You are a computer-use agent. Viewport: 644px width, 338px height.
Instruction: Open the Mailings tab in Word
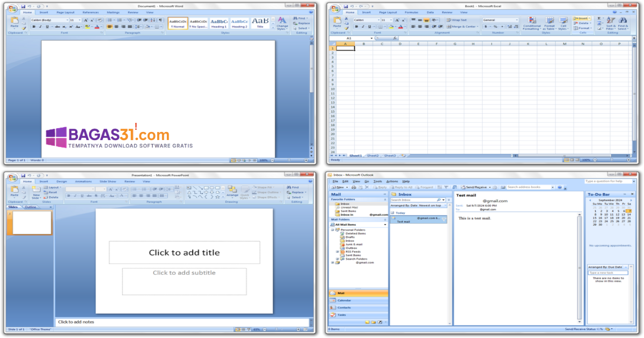113,12
